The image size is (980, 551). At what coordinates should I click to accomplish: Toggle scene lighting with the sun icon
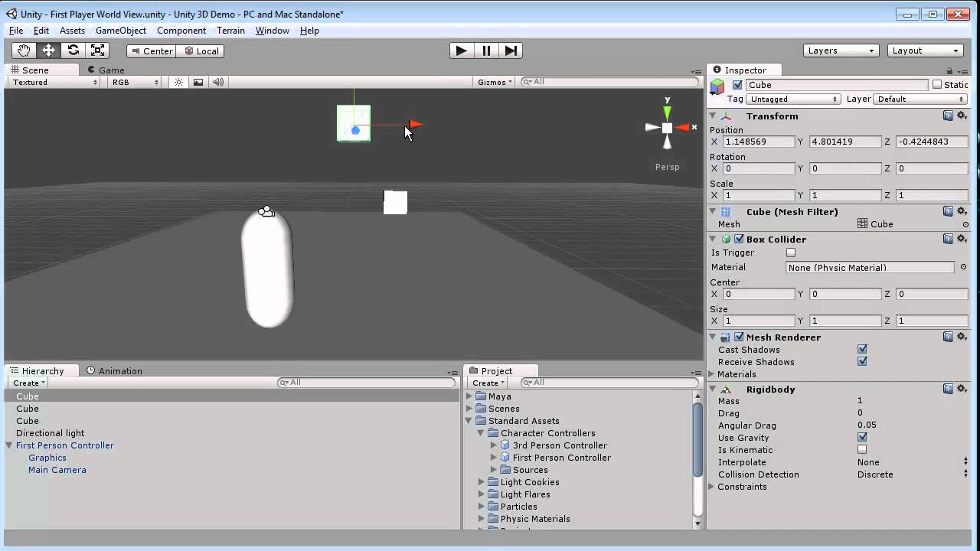[178, 82]
